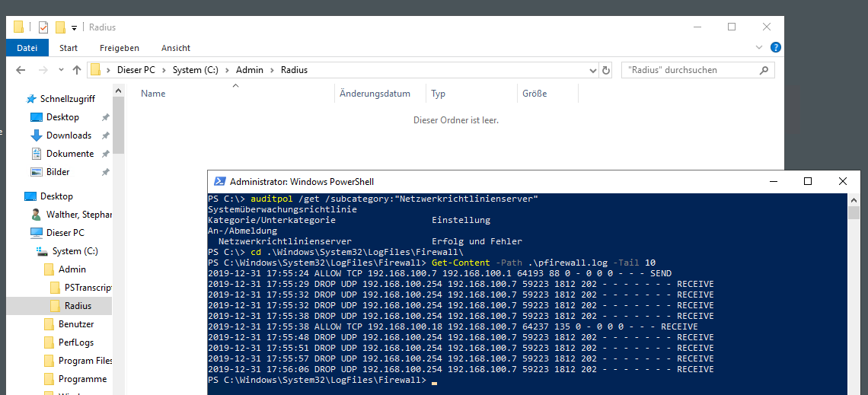
Task: Minimize the Radius Explorer window
Action: tap(697, 27)
